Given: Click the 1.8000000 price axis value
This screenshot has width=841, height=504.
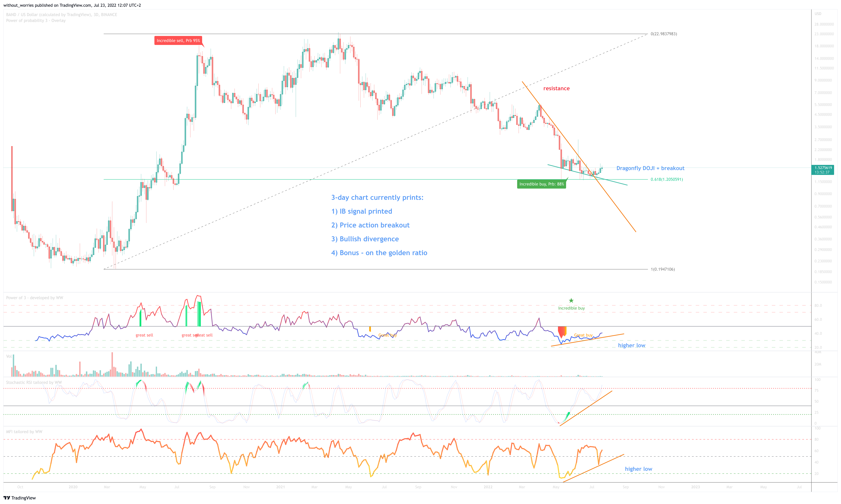Looking at the screenshot, I should pos(823,160).
